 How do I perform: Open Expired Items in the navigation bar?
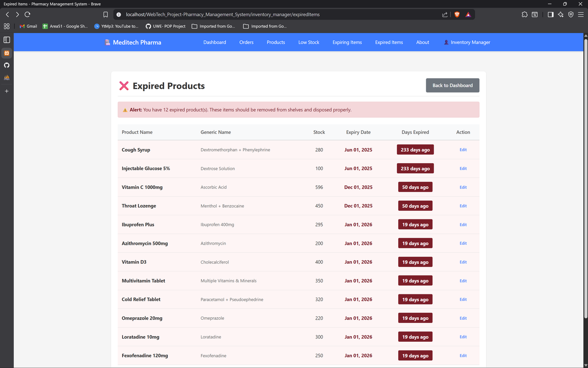(x=389, y=42)
